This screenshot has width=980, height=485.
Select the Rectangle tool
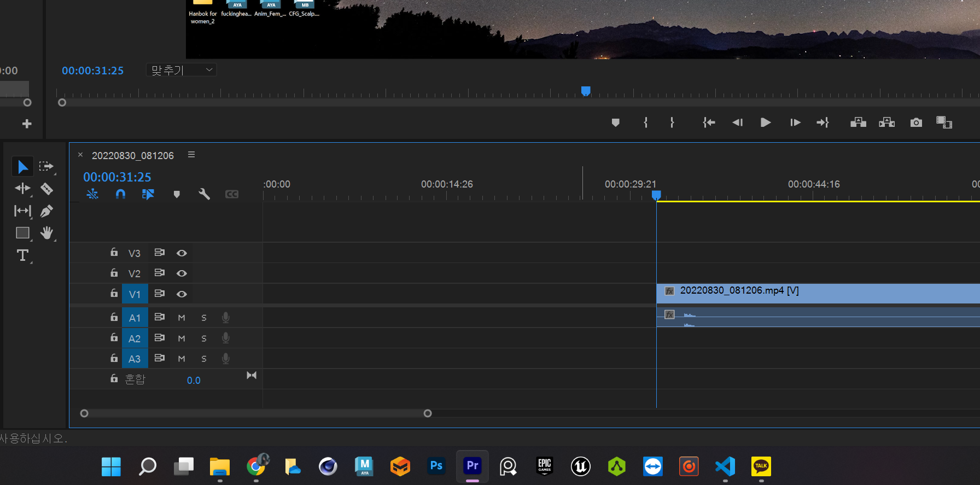click(x=22, y=233)
